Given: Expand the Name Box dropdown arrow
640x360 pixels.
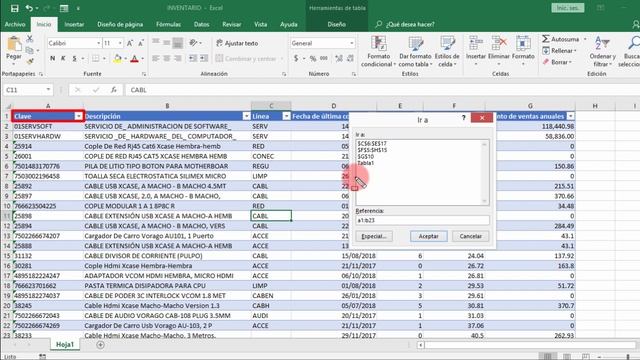Looking at the screenshot, I should 48,90.
